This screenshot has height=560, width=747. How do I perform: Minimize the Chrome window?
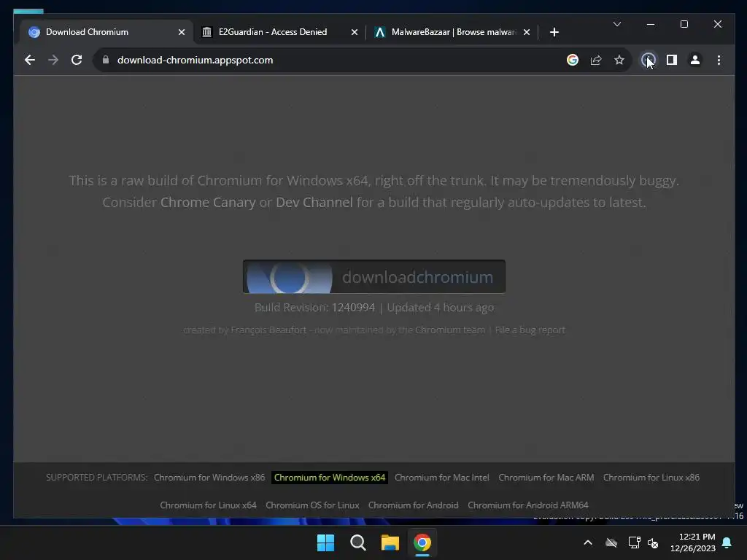click(x=650, y=24)
